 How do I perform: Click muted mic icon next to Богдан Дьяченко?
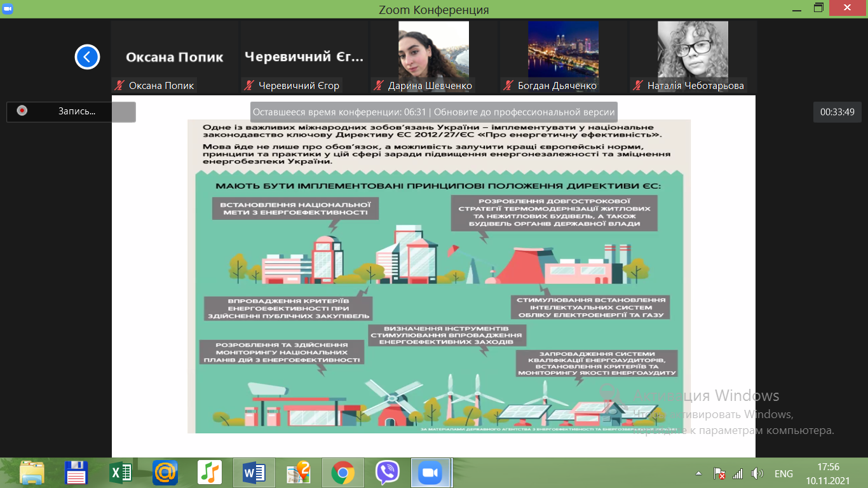[508, 85]
